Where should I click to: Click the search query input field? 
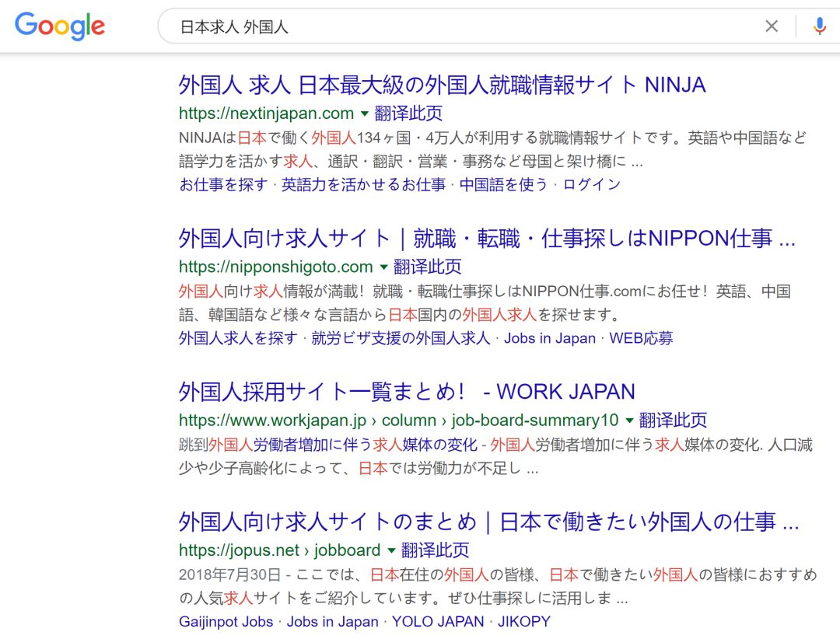pyautogui.click(x=467, y=26)
